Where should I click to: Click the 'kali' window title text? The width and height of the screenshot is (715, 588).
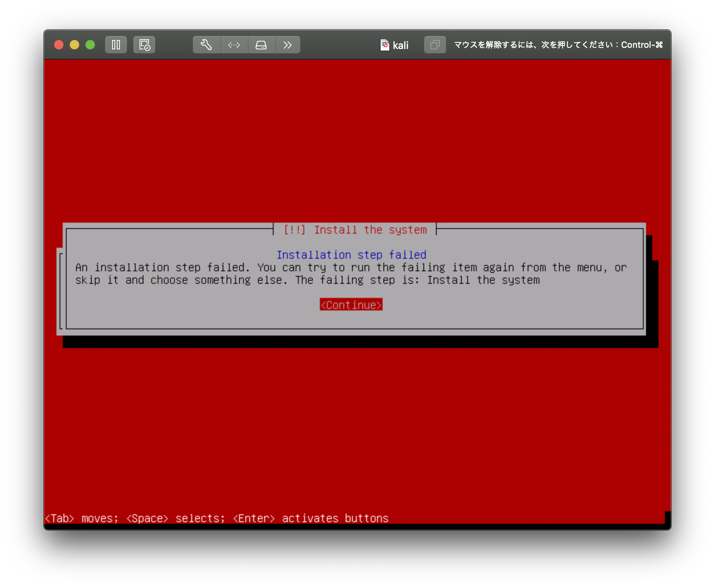tap(401, 45)
